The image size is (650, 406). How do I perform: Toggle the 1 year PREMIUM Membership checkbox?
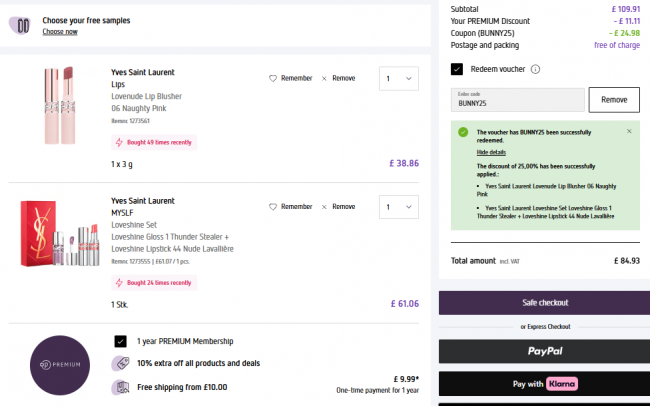click(x=120, y=341)
